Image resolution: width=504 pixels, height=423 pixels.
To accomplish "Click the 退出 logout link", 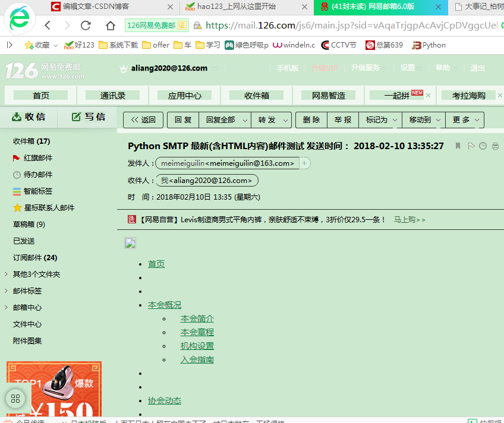I will (x=477, y=68).
